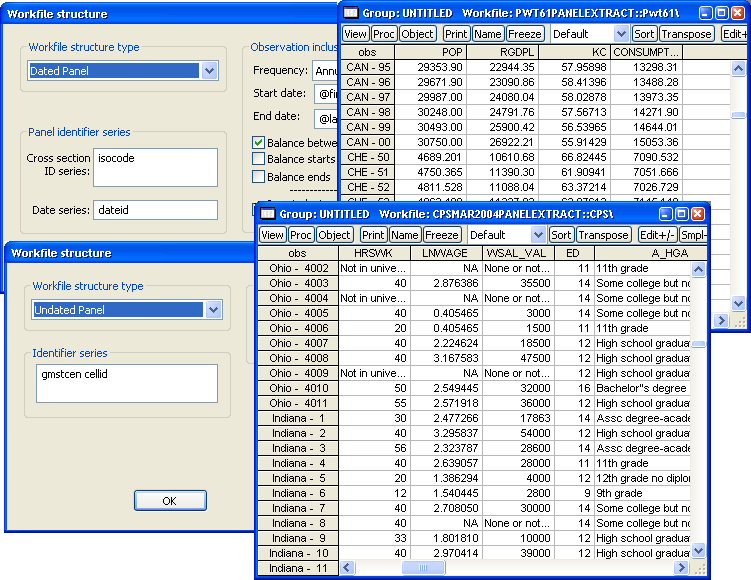The height and width of the screenshot is (580, 751).
Task: Expand the Undated Panel structure type dropdown
Action: coord(213,310)
